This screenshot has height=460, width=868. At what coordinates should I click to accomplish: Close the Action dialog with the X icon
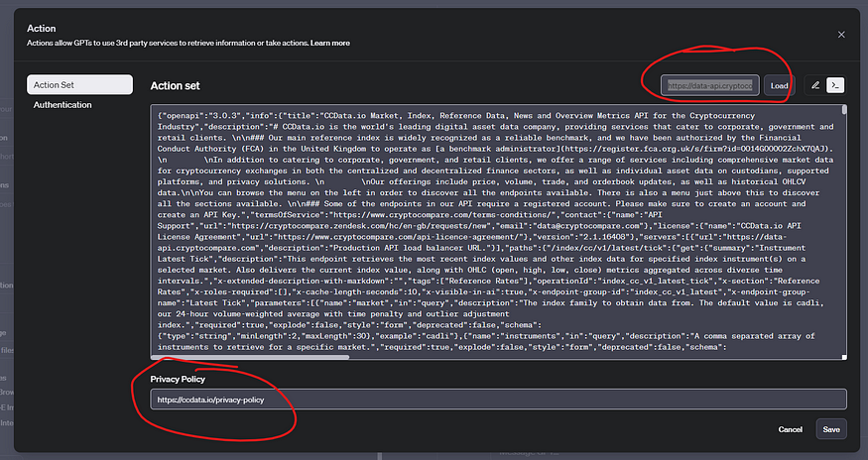click(x=841, y=35)
